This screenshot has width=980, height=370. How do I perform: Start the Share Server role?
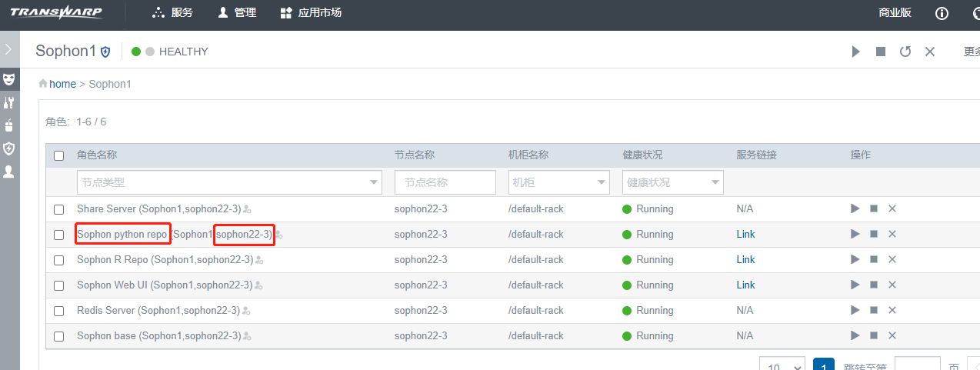click(855, 208)
